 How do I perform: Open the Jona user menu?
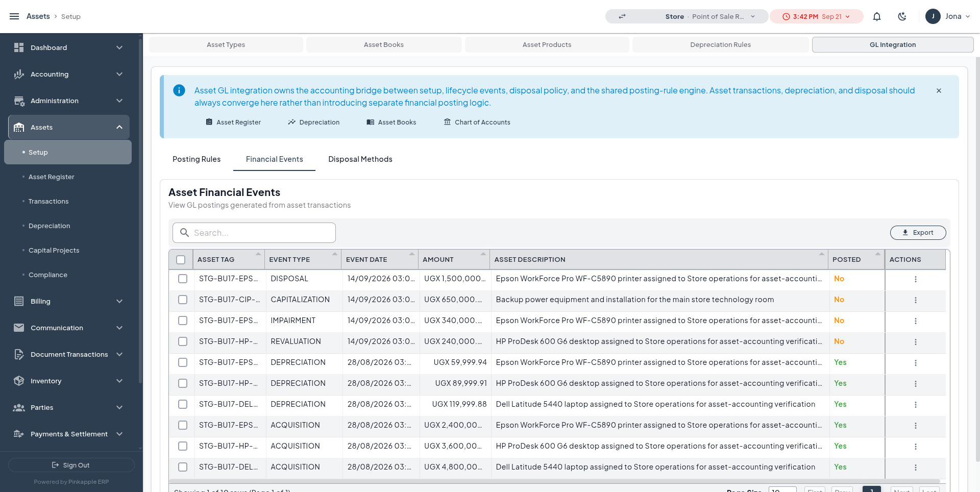[x=947, y=16]
